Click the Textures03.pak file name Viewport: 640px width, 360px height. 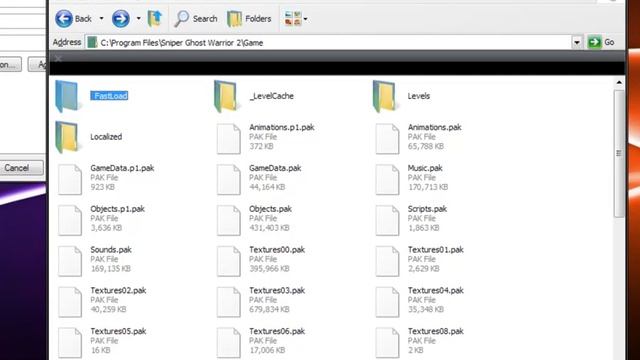click(x=277, y=291)
